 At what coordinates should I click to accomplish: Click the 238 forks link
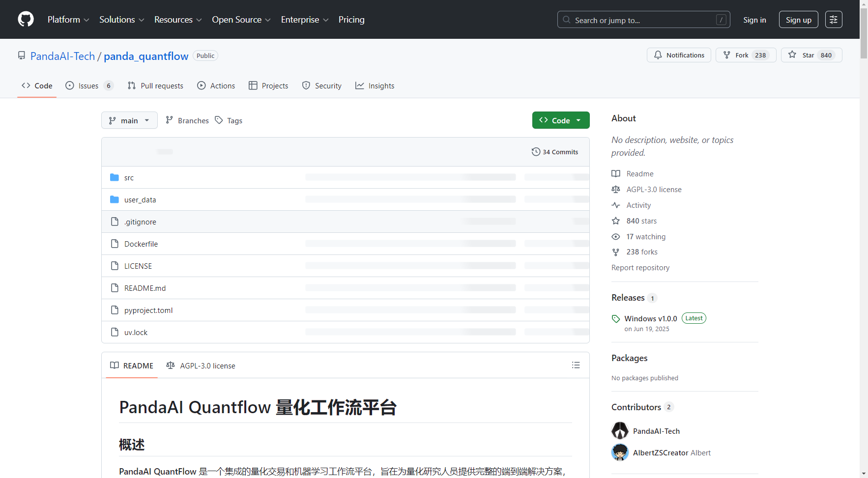642,252
